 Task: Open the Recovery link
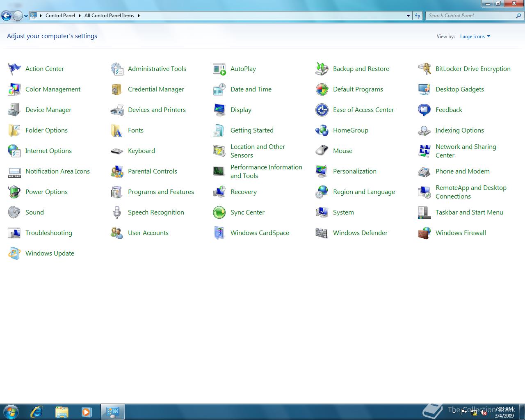(244, 192)
